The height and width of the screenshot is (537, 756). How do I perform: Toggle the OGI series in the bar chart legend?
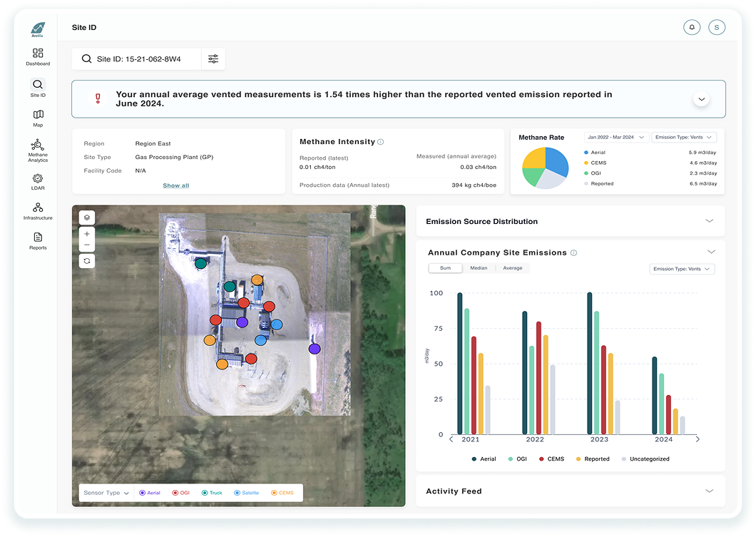(517, 459)
